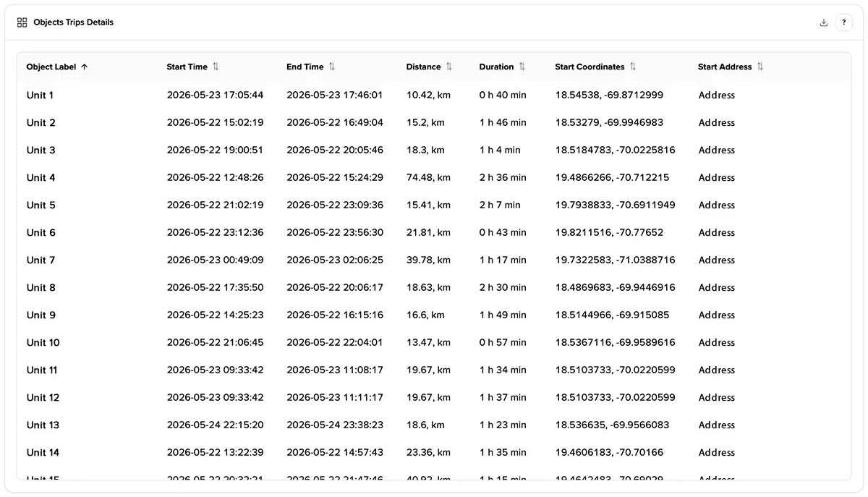This screenshot has width=868, height=497.
Task: Click the duration 0 h 57 min
Action: click(x=503, y=343)
